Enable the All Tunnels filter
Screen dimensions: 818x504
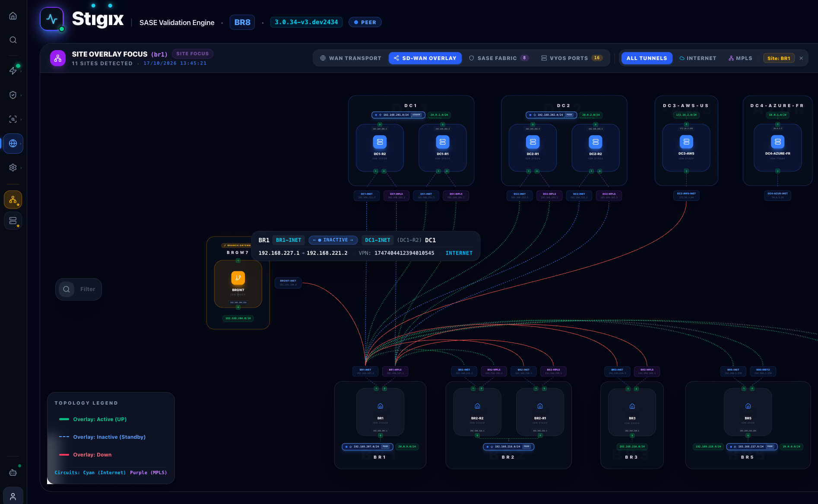click(647, 58)
